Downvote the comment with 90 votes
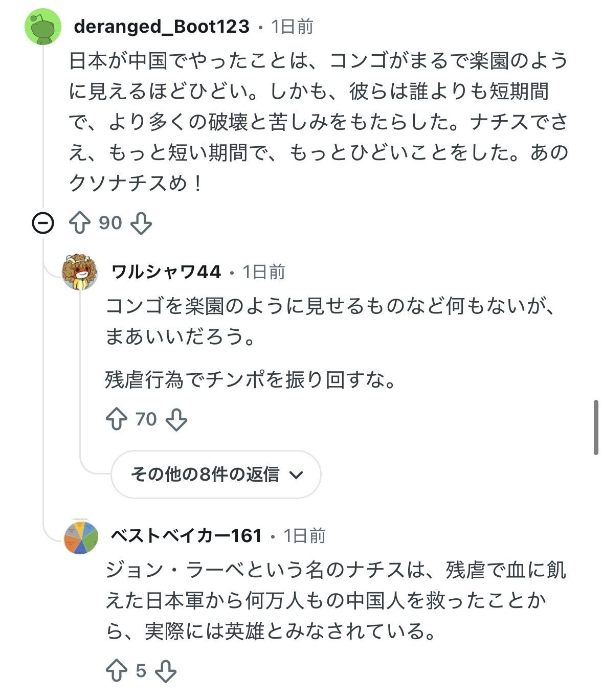The height and width of the screenshot is (700, 603). [141, 223]
